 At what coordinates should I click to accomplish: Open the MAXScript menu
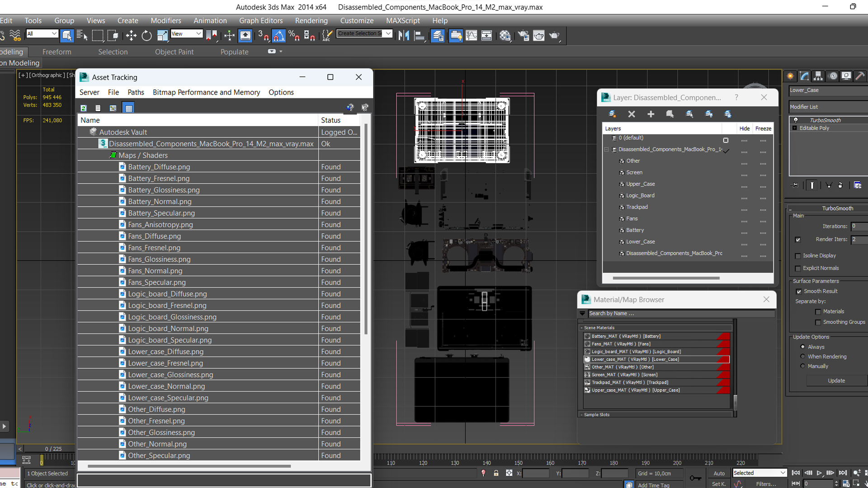click(x=403, y=21)
